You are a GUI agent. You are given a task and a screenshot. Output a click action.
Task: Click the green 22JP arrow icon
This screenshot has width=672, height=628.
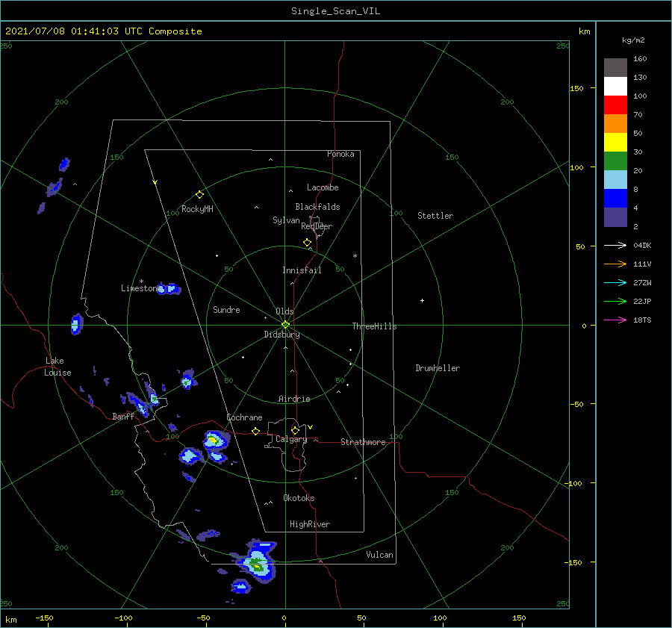pos(615,302)
